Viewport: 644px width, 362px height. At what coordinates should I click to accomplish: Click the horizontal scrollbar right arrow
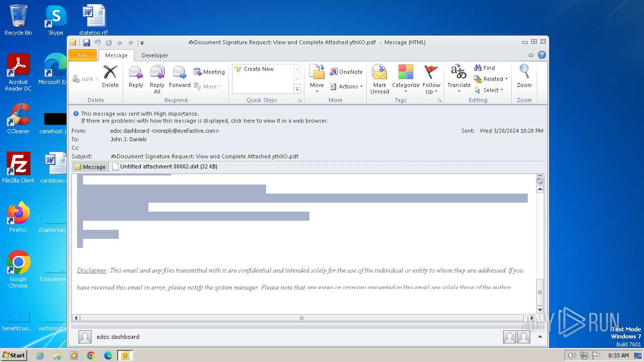point(532,318)
